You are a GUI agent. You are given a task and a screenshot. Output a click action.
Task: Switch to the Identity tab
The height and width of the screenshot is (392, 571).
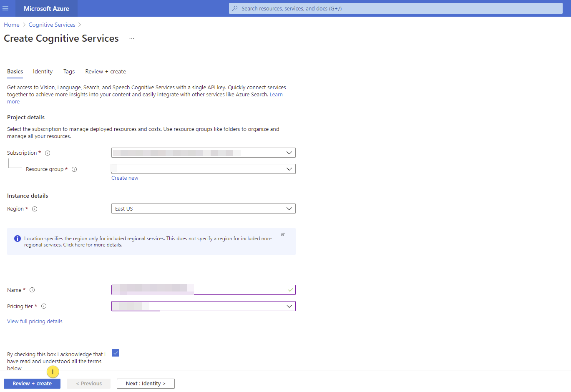[x=43, y=72]
